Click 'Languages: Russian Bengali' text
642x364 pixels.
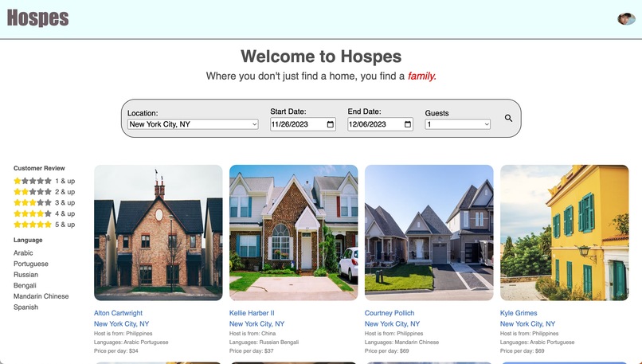264,342
